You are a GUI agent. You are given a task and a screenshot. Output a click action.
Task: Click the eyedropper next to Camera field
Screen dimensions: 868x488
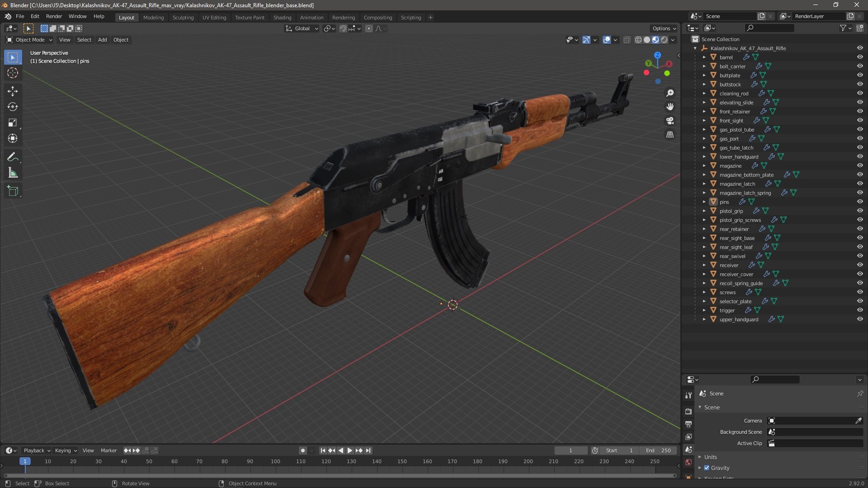[858, 421]
